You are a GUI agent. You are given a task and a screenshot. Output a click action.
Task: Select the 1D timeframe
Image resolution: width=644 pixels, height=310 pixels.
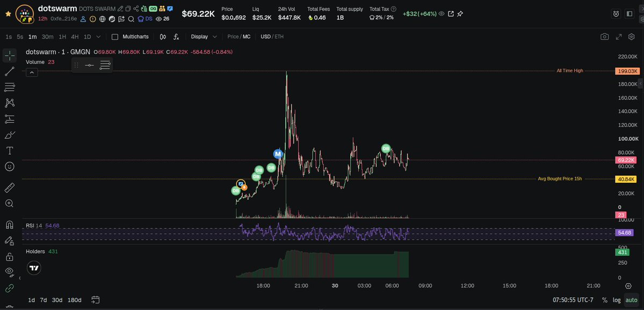(87, 37)
